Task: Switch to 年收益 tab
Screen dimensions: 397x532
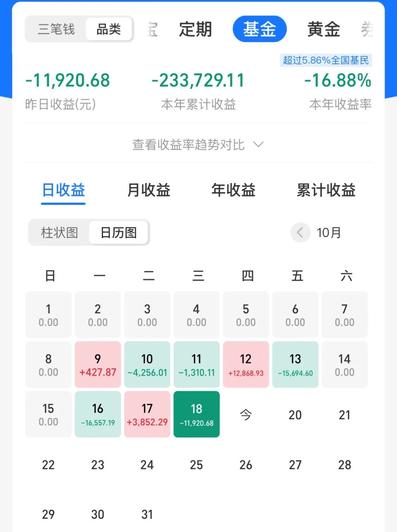Action: click(x=233, y=191)
